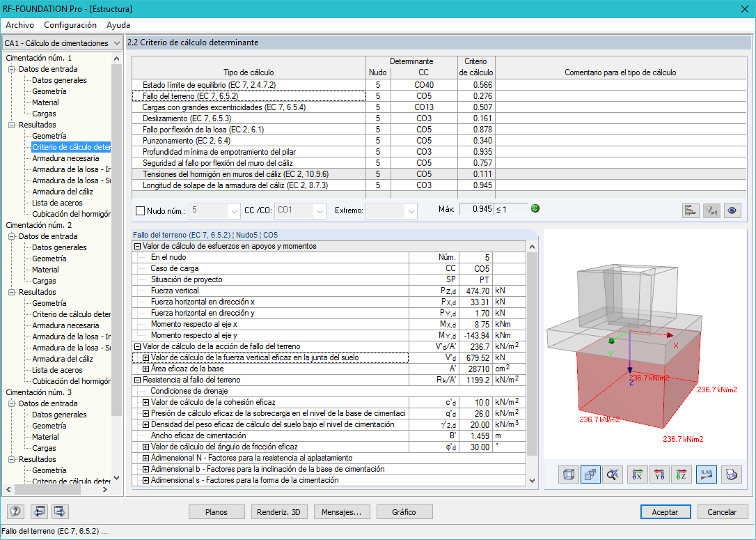Expand Adimensional N factors row
The height and width of the screenshot is (540, 756).
pyautogui.click(x=145, y=458)
